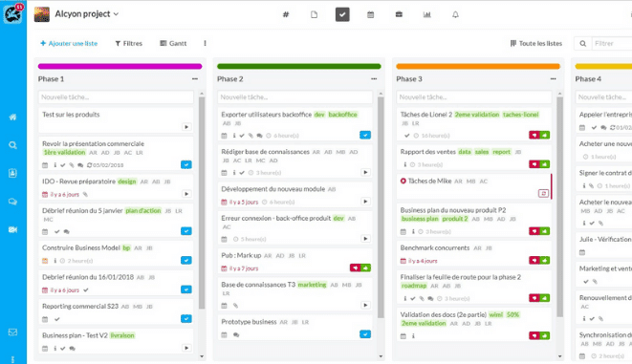Click Phase 2 green color bar
Image resolution: width=632 pixels, height=364 pixels.
(298, 67)
